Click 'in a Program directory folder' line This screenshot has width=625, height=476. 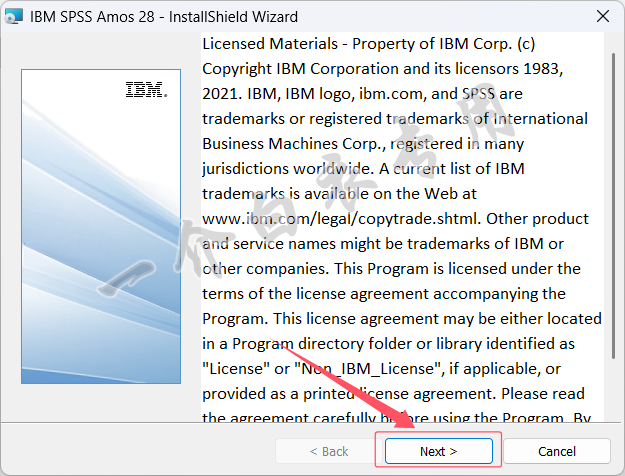(x=320, y=343)
